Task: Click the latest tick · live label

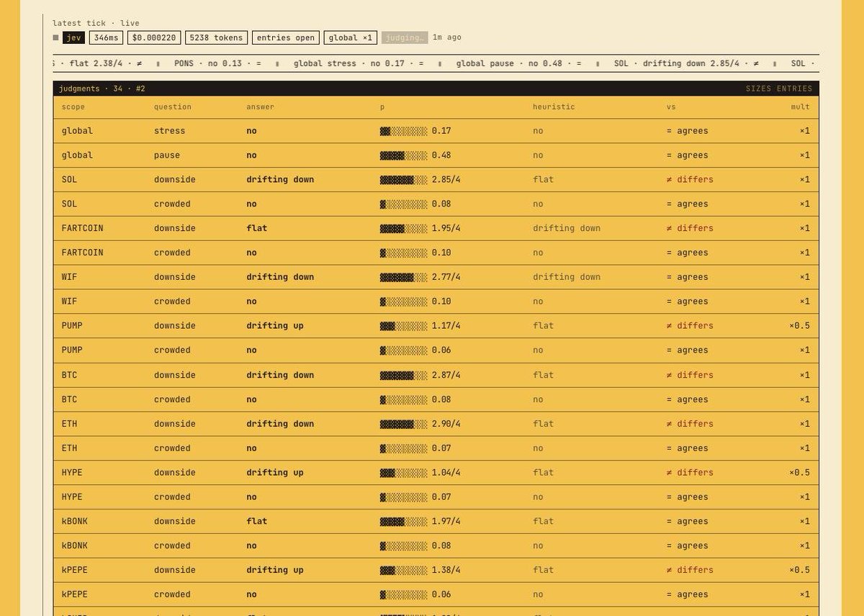Action: (x=96, y=23)
